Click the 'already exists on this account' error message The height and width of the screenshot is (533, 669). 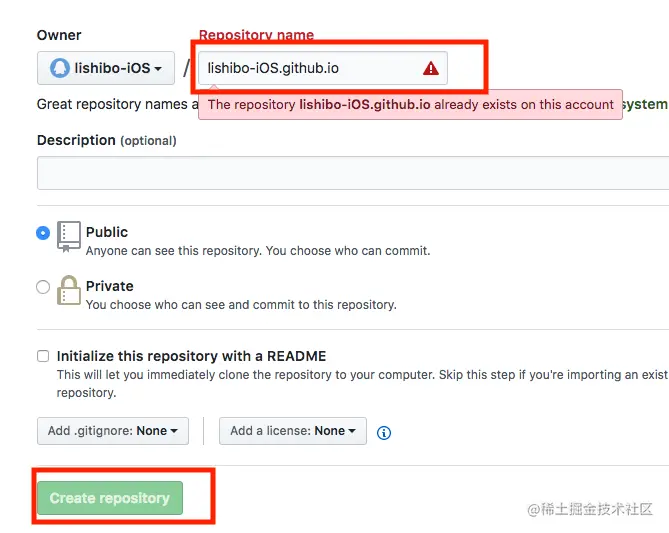(x=410, y=105)
